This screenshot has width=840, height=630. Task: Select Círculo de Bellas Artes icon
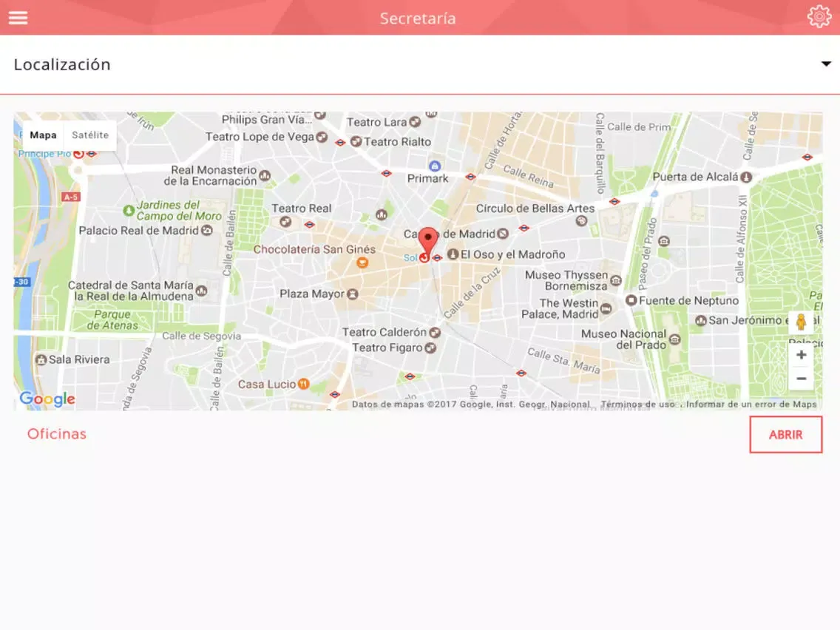pos(581,220)
